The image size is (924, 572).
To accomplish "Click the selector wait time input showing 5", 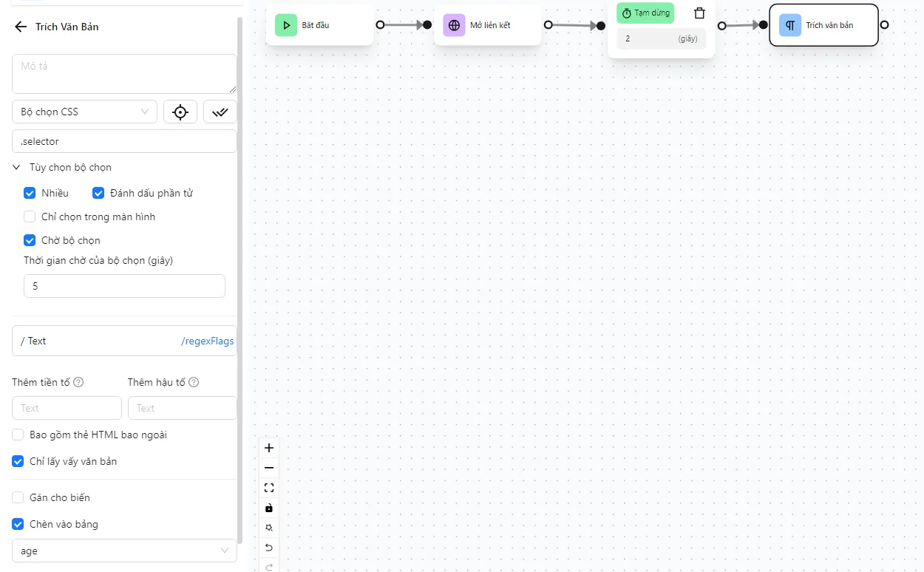I will click(123, 286).
